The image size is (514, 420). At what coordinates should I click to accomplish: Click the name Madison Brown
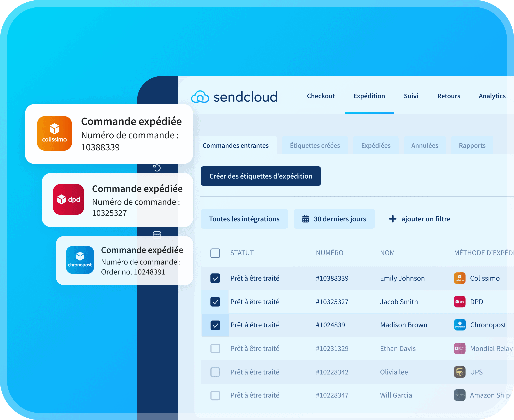pyautogui.click(x=404, y=325)
